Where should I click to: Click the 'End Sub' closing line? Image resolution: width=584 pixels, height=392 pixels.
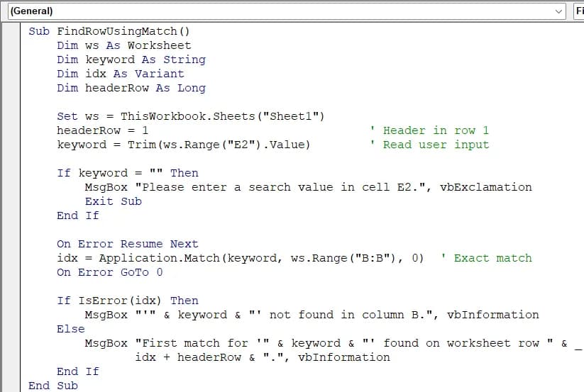tap(53, 386)
